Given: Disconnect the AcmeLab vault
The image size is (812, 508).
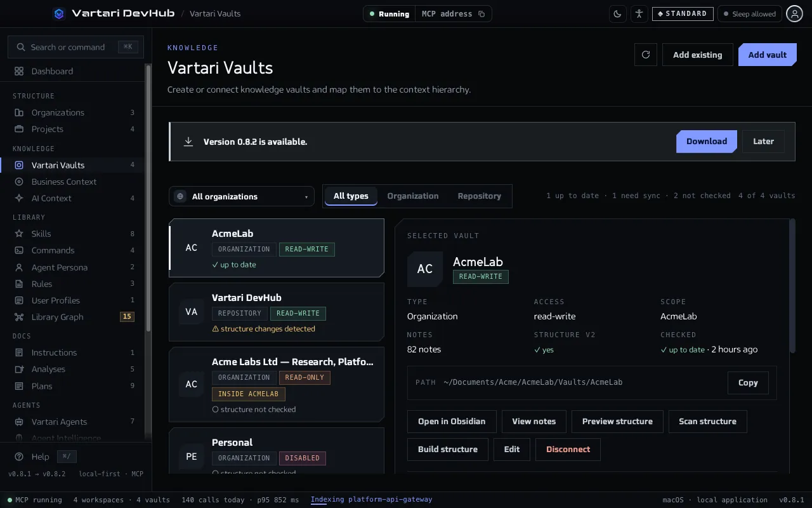Looking at the screenshot, I should [568, 450].
